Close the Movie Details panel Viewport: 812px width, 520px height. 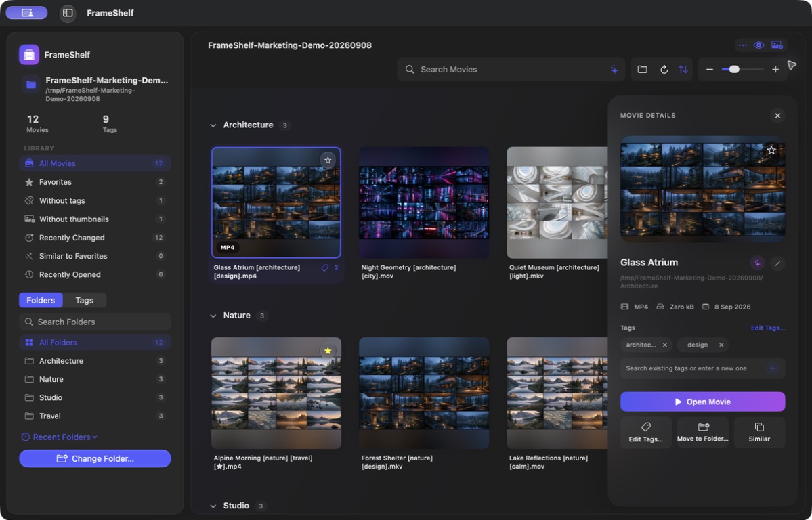click(x=777, y=116)
